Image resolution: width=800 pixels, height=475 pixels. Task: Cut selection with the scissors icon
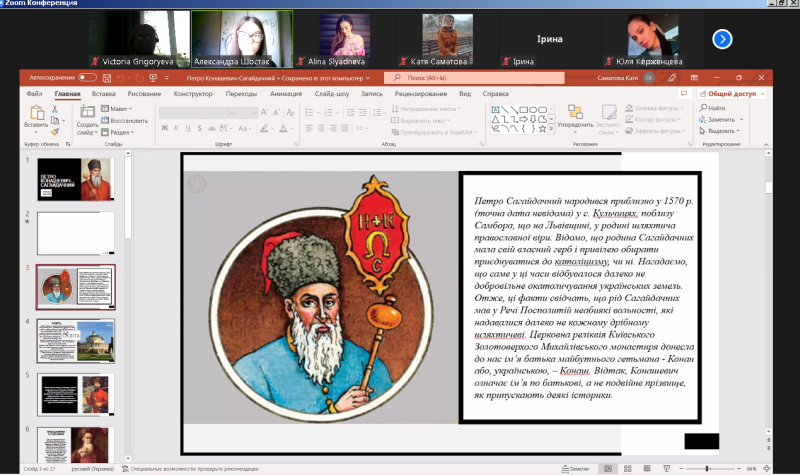coord(55,109)
